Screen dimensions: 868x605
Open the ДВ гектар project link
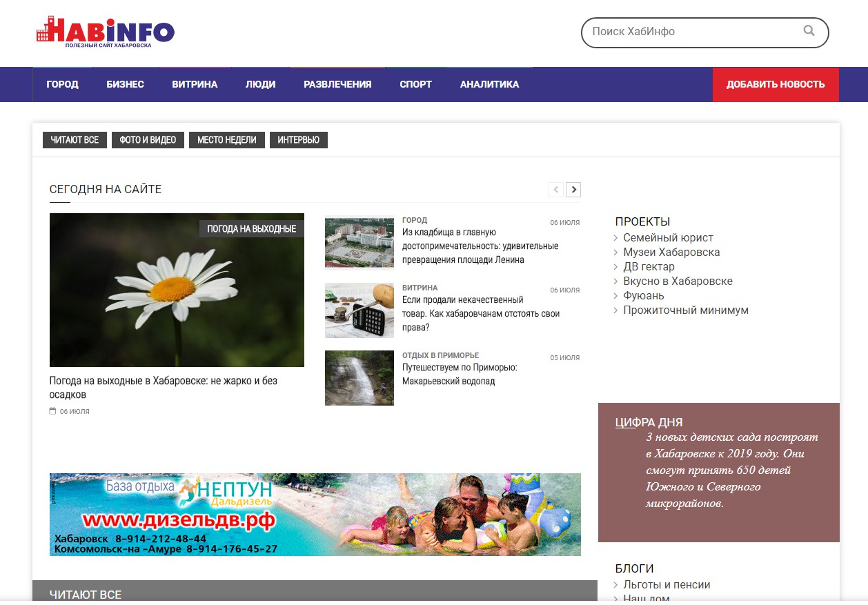tap(649, 266)
